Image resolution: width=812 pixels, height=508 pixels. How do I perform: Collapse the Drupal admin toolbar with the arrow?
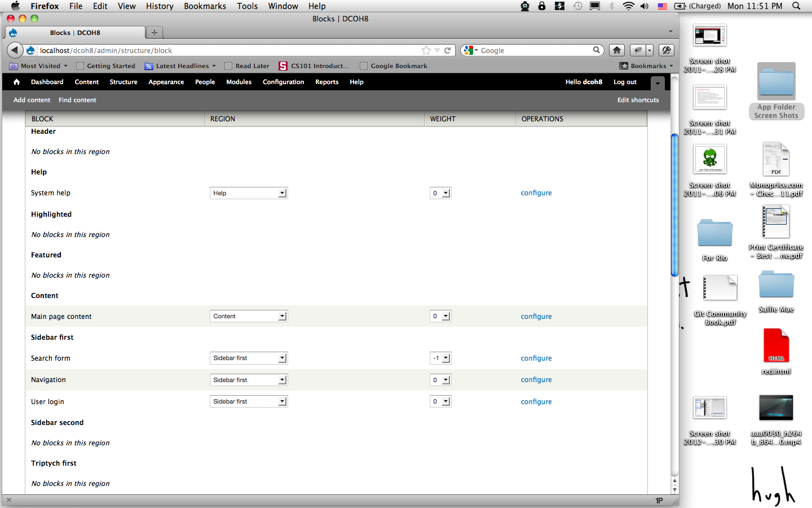coord(657,82)
